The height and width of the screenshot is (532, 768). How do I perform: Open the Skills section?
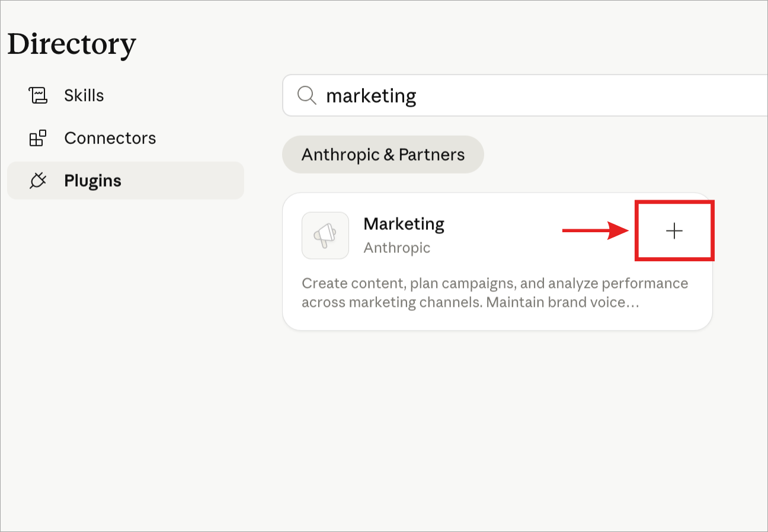point(84,95)
